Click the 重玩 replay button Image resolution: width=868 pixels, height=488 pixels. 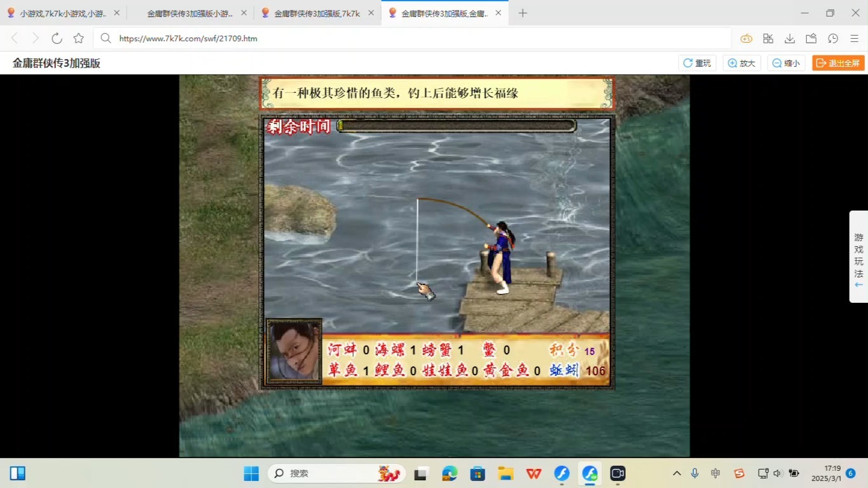pyautogui.click(x=697, y=63)
